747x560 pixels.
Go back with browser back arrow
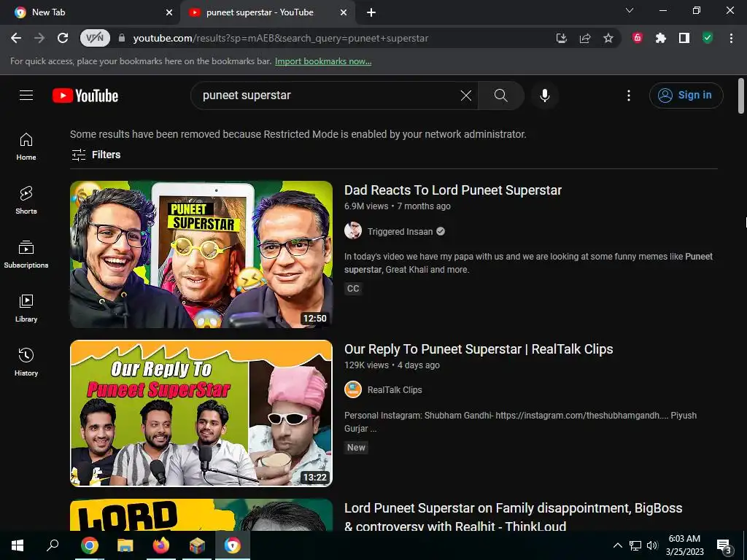16,38
